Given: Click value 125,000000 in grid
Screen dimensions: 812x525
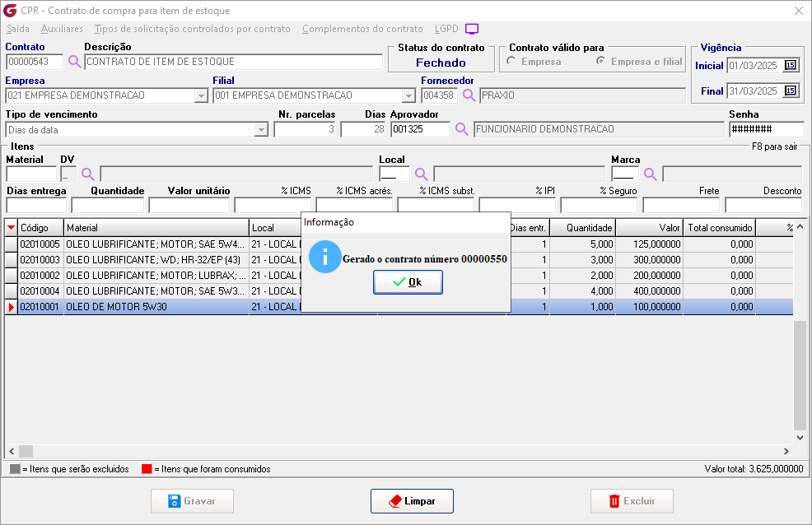Looking at the screenshot, I should [656, 244].
